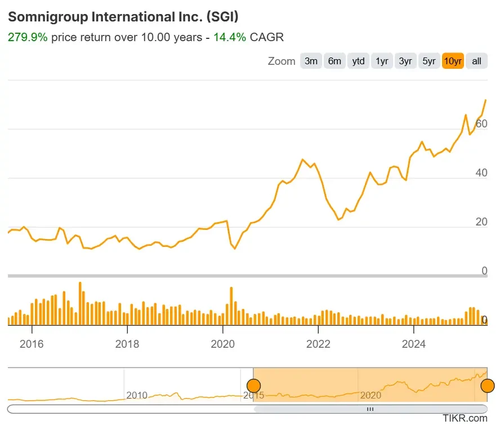Click the left navigator range handle

(x=253, y=386)
